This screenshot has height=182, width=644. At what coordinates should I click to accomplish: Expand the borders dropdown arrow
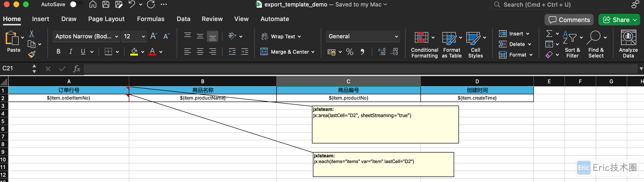(x=117, y=52)
